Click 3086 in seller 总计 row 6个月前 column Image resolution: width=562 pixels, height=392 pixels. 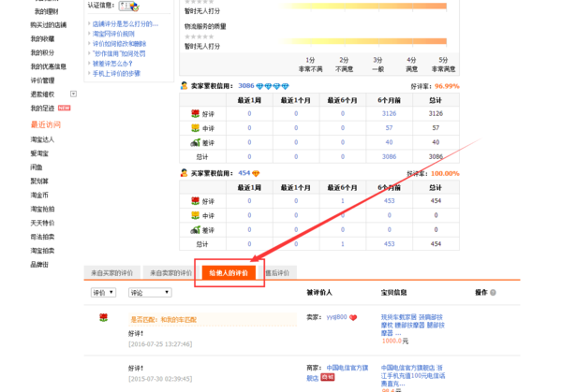point(389,156)
